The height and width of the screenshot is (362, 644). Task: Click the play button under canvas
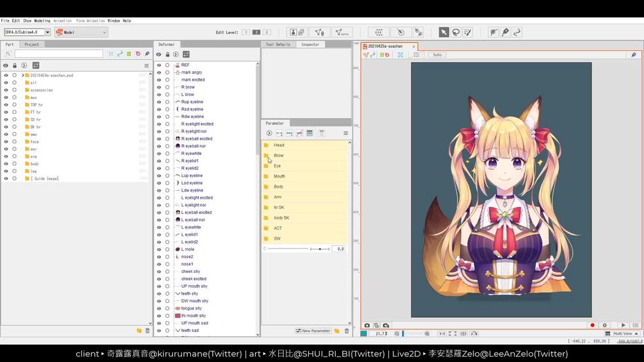point(623,325)
